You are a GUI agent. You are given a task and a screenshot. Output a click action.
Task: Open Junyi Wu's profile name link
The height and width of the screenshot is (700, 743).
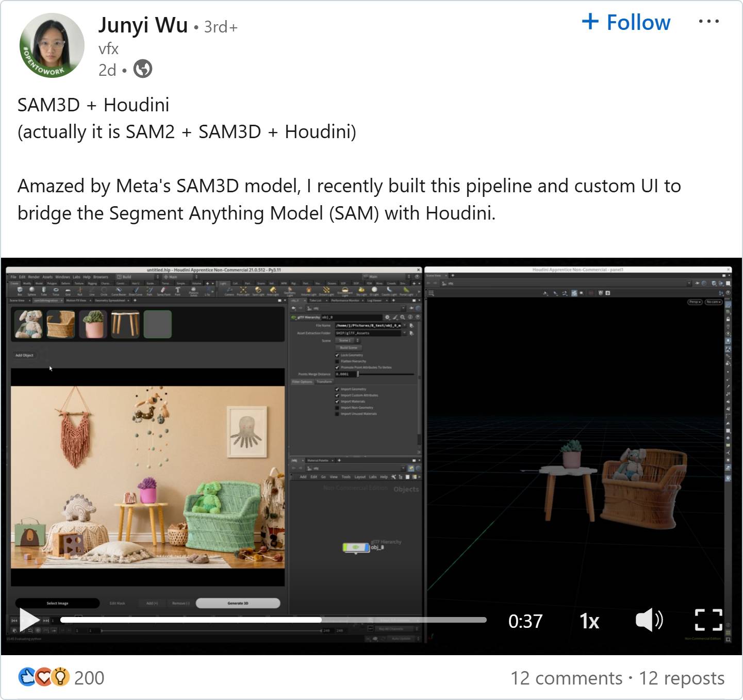pyautogui.click(x=143, y=25)
